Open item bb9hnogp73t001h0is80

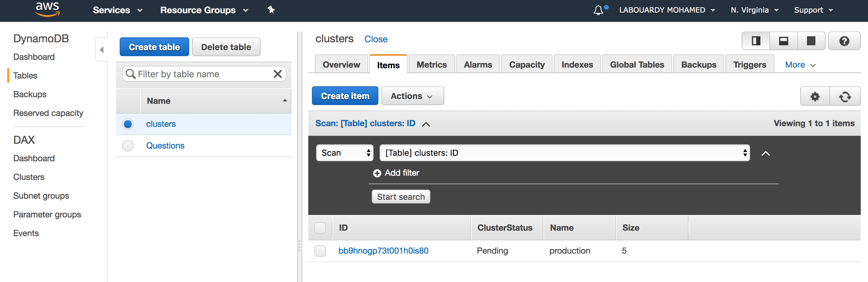pyautogui.click(x=383, y=251)
